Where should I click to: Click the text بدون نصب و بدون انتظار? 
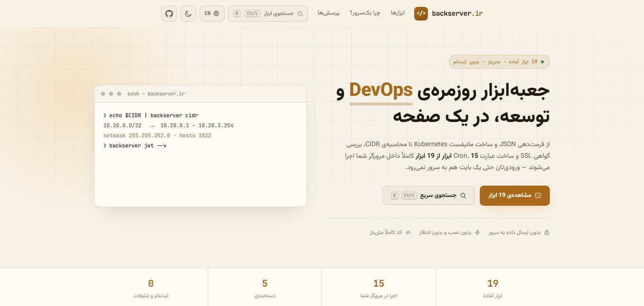pos(445,233)
